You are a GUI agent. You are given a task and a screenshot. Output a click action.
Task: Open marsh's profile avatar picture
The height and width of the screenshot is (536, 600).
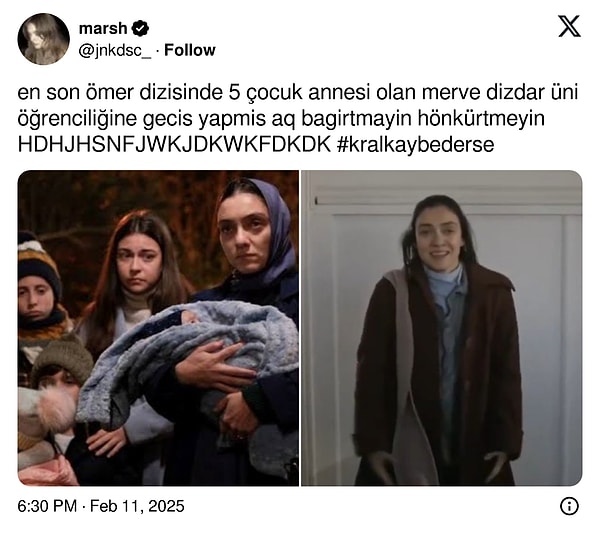[43, 39]
